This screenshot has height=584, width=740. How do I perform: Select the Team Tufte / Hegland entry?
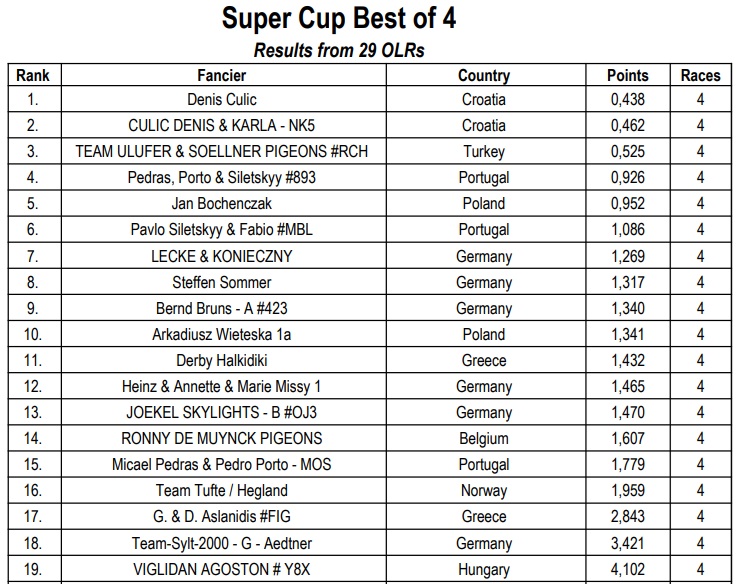(222, 490)
